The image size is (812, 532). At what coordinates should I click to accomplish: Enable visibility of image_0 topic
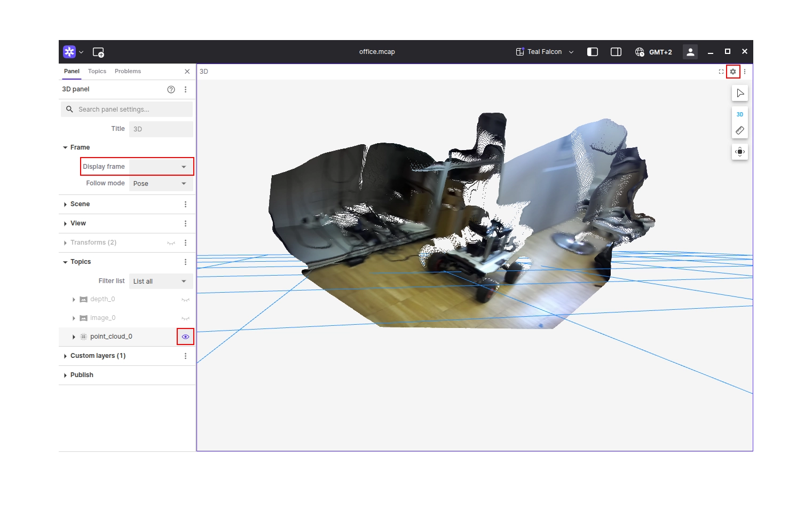[x=185, y=317]
